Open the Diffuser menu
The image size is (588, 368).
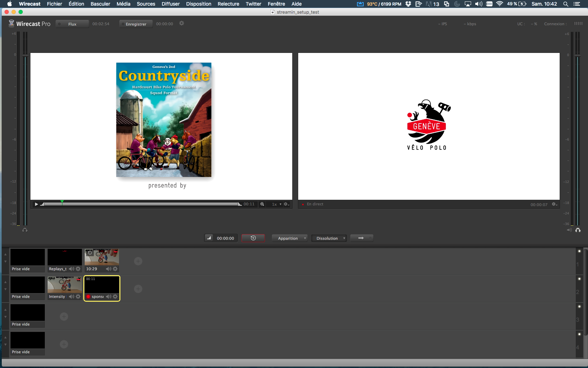point(170,4)
